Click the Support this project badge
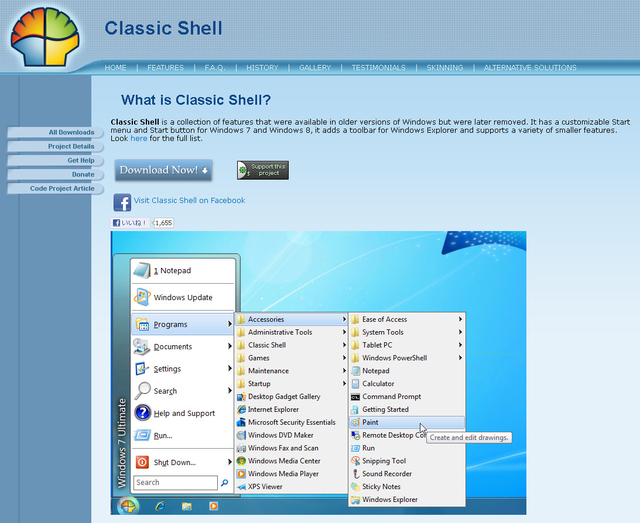The image size is (640, 523). click(263, 170)
